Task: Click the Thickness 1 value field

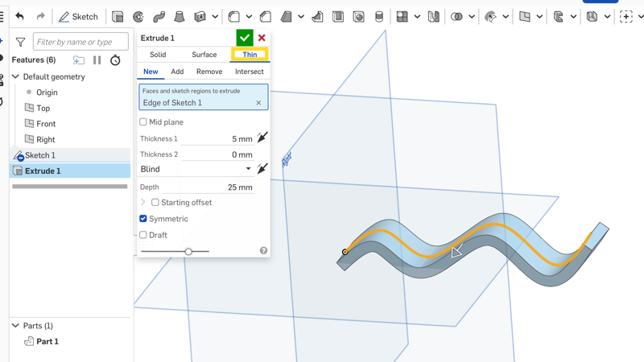Action: 217,138
